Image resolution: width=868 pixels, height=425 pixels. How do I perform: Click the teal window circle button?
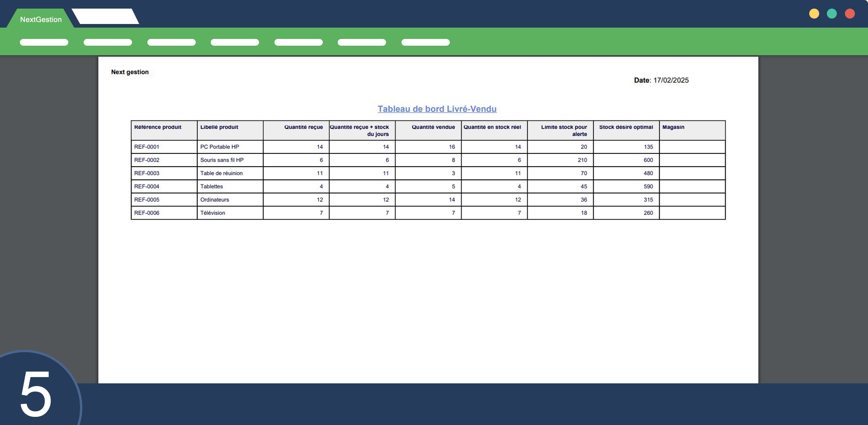coord(831,14)
